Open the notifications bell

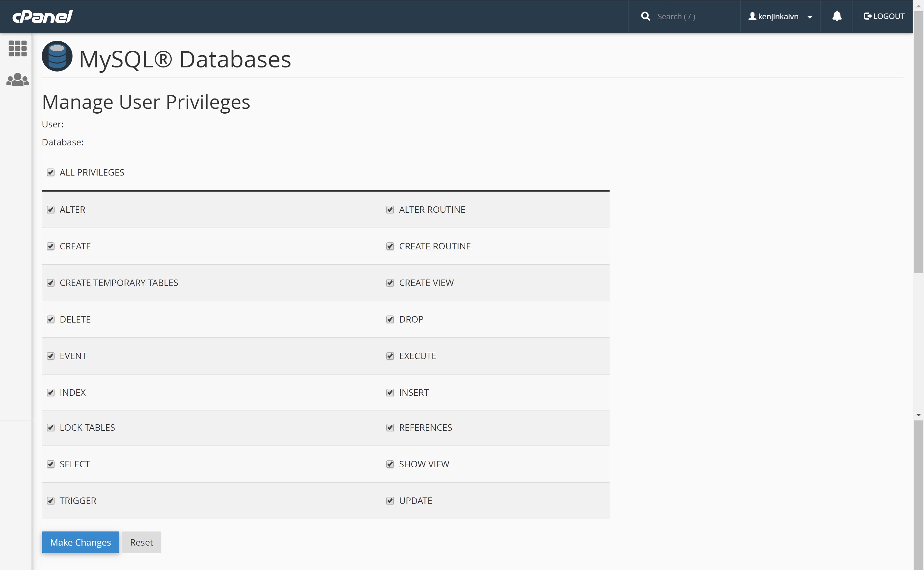837,16
